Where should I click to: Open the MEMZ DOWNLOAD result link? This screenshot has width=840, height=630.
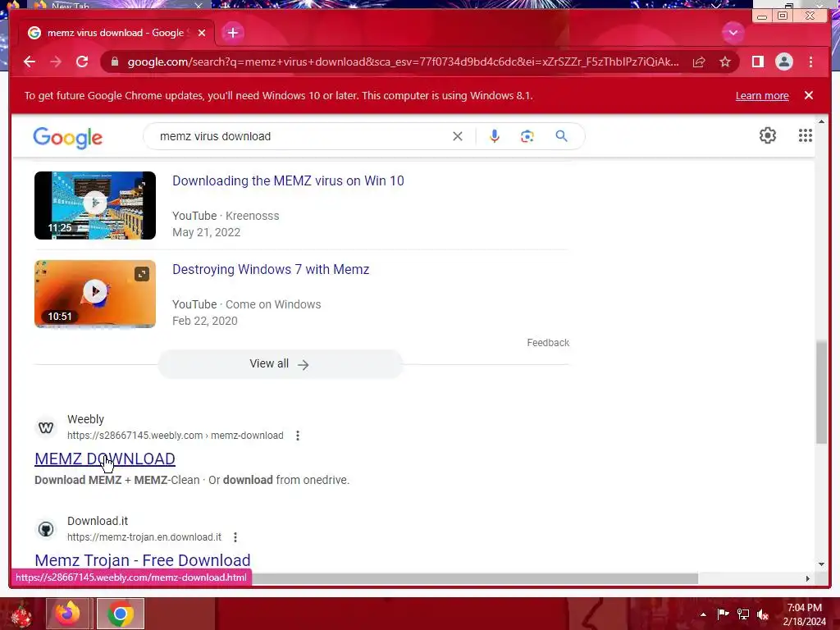tap(105, 459)
